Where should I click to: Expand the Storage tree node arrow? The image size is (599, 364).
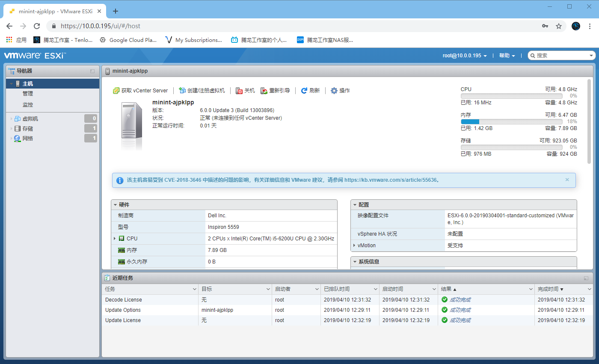click(x=11, y=129)
